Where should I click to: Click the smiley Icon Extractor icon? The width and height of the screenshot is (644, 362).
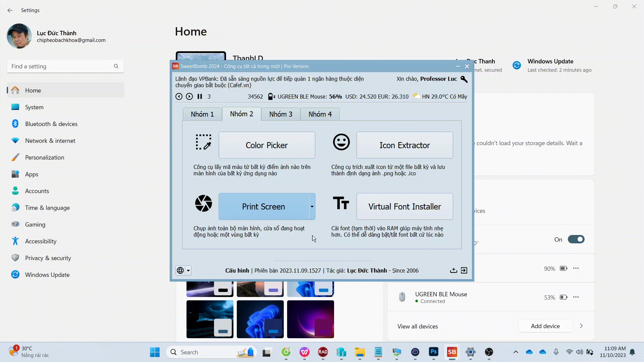(341, 142)
